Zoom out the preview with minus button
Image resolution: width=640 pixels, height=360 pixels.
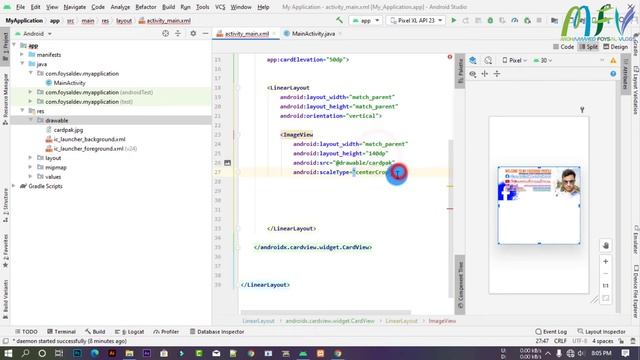(x=606, y=273)
